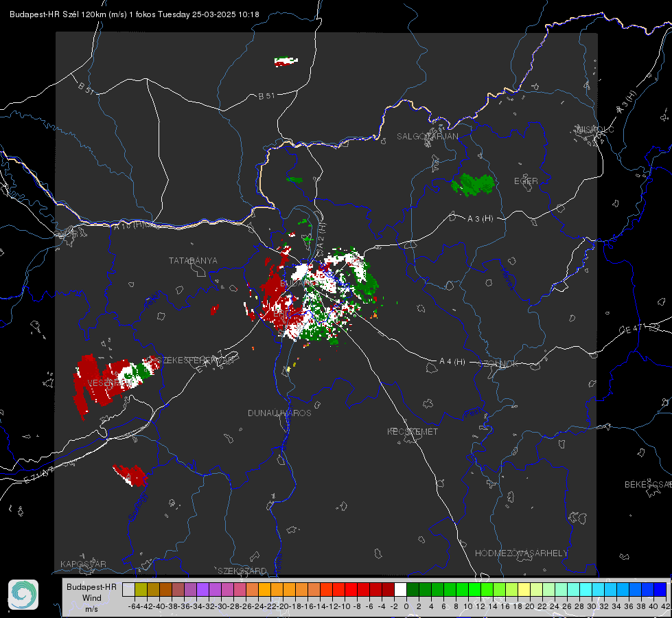The width and height of the screenshot is (672, 618).
Task: Click the A 3 (H) road label south of Eger
Action: point(480,219)
